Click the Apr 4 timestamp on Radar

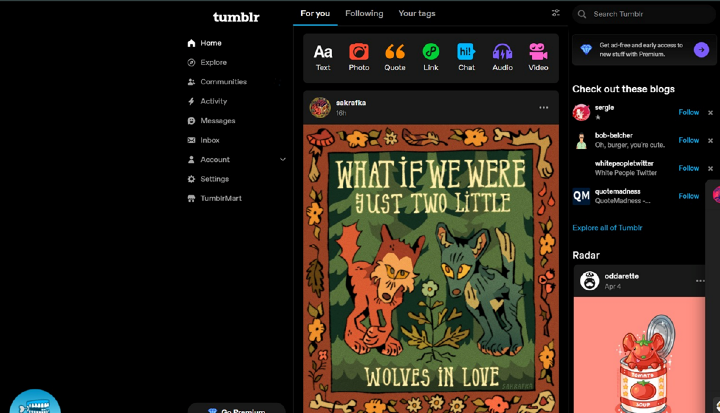(613, 286)
